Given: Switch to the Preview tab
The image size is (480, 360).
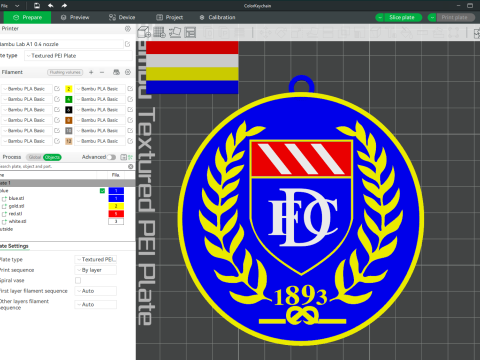Looking at the screenshot, I should 75,17.
